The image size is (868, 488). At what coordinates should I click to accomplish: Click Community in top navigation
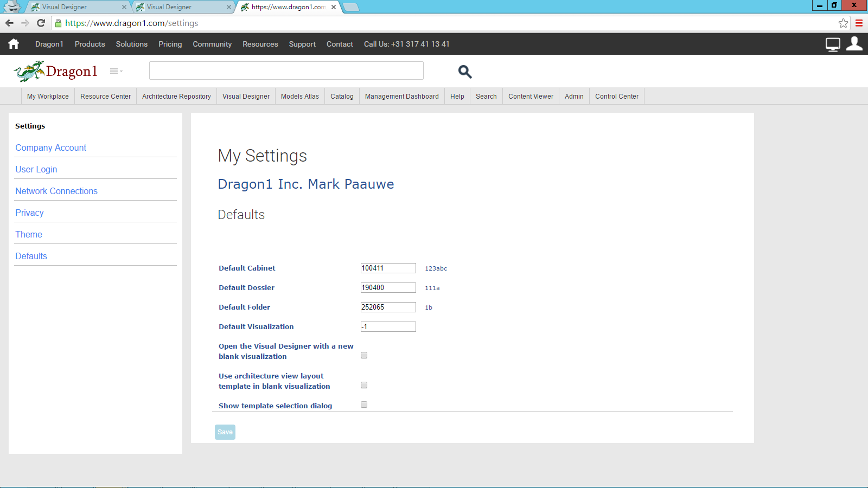(x=212, y=44)
